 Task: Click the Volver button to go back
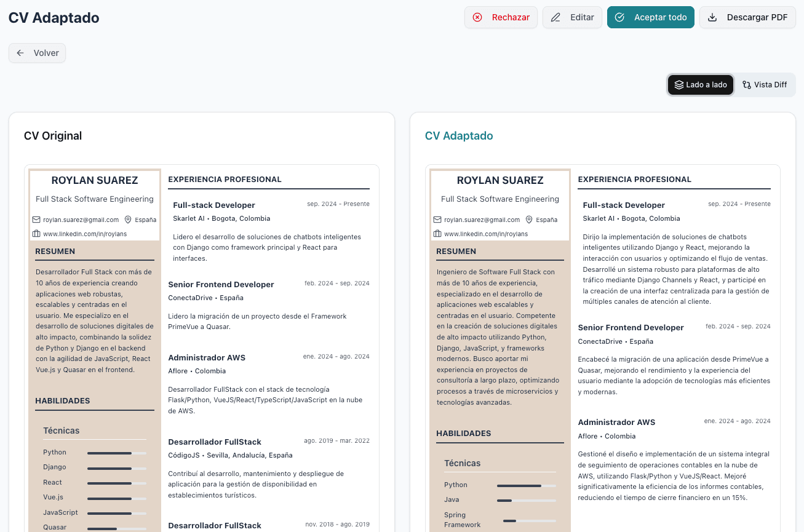click(37, 53)
